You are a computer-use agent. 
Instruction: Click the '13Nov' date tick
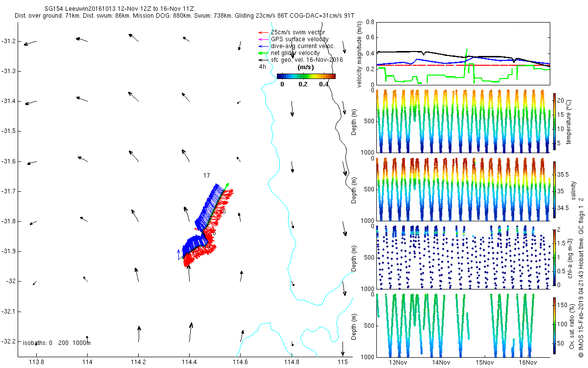coord(398,363)
